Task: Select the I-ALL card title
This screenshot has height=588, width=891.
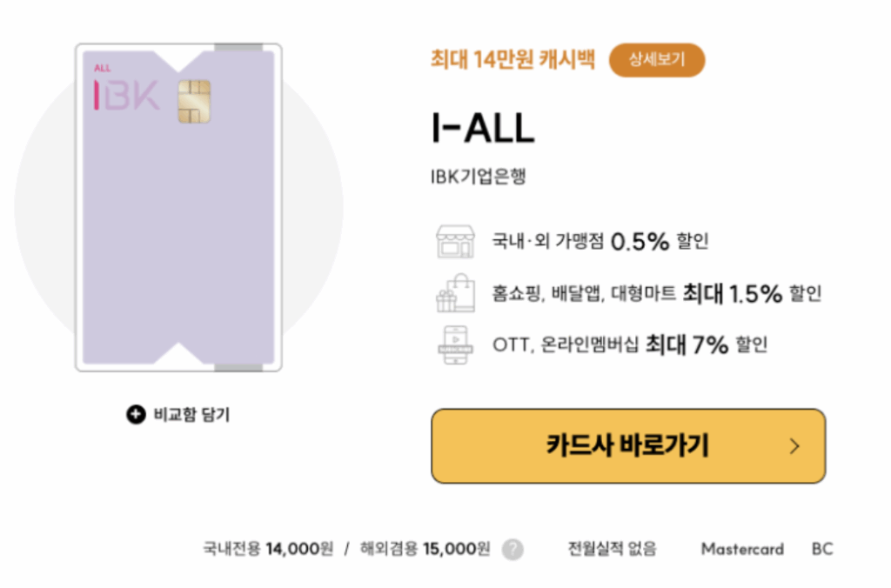Action: pos(483,128)
